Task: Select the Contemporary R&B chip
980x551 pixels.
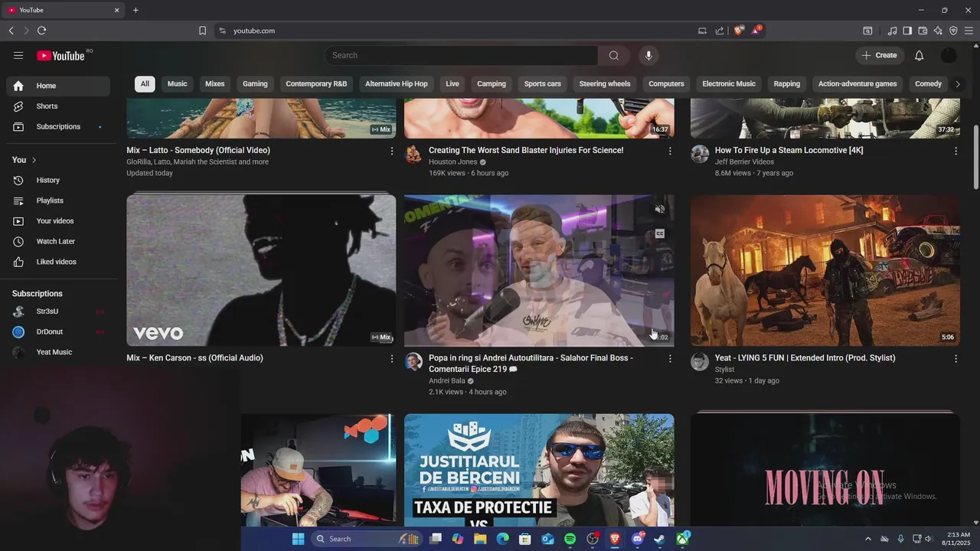Action: click(316, 84)
